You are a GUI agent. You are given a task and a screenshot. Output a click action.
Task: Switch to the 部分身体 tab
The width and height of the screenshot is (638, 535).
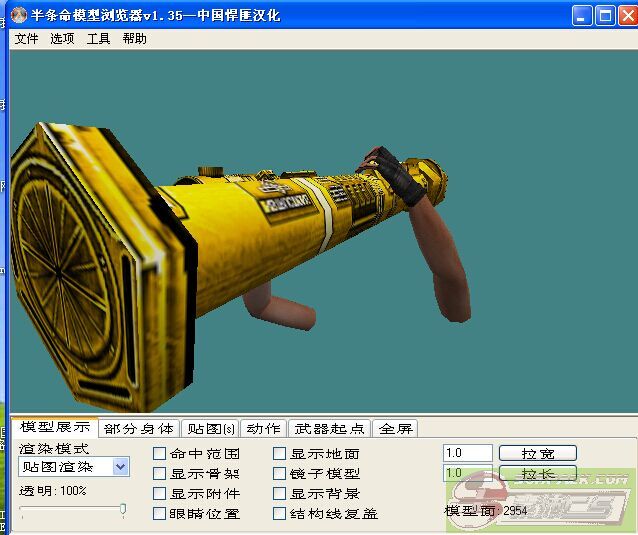point(139,428)
